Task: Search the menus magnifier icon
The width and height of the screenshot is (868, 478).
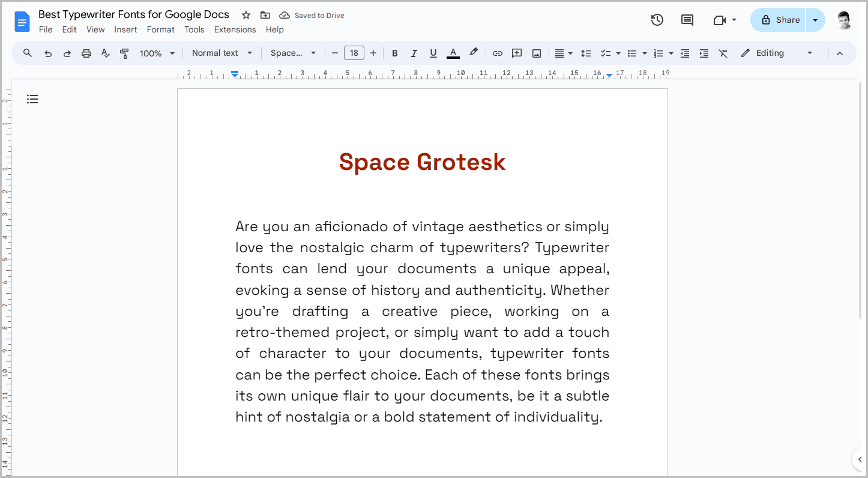Action: 28,53
